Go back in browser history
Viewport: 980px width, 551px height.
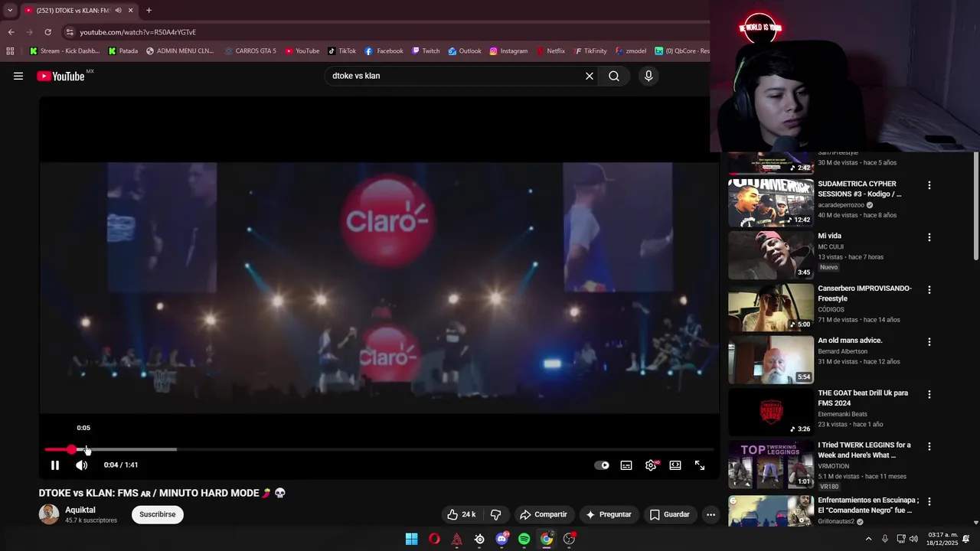tap(11, 32)
